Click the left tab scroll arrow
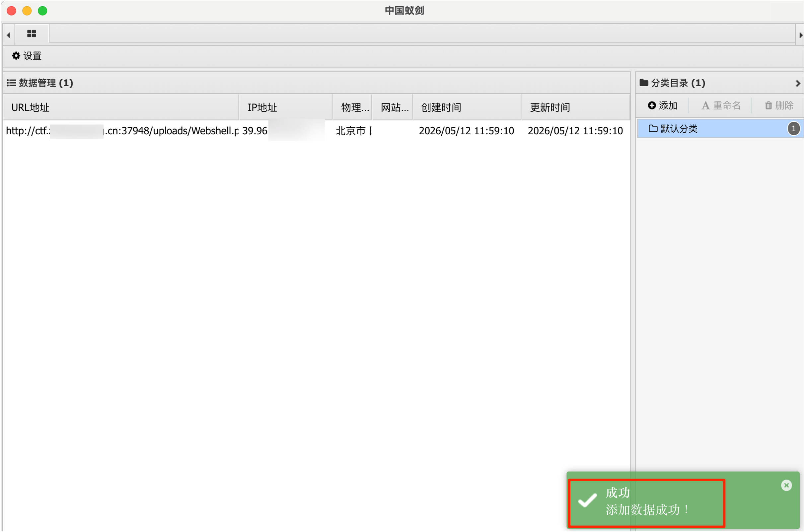 (9, 35)
